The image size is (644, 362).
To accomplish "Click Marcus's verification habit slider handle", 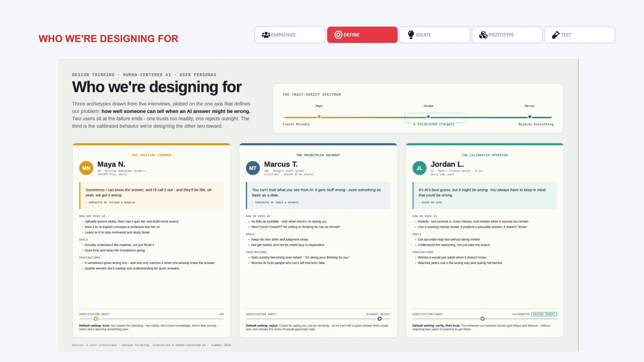I will [x=379, y=319].
